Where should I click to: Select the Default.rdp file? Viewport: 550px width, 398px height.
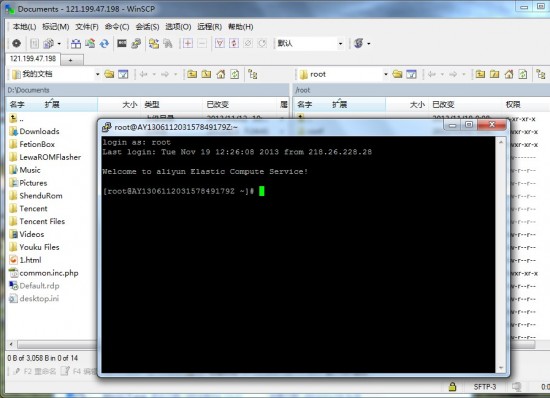[34, 286]
